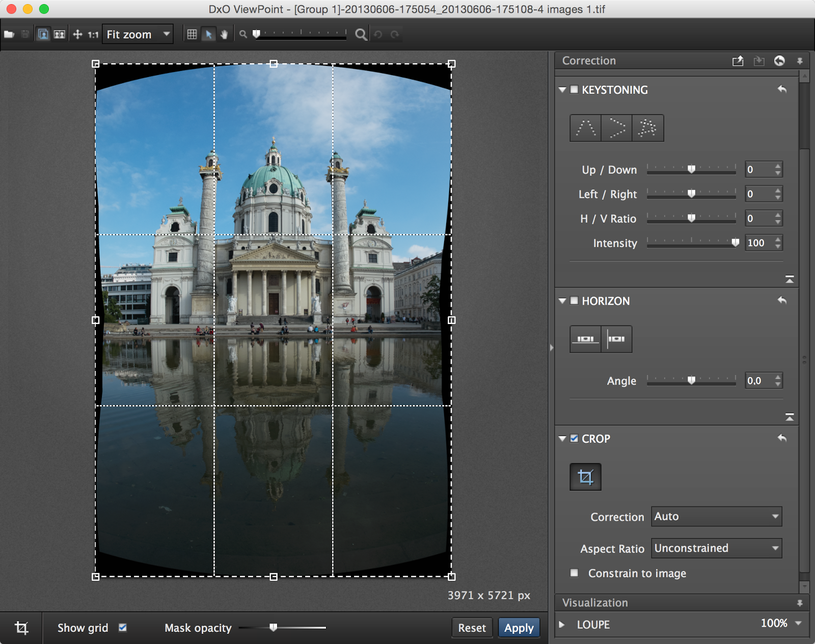Pin the Visualization panel
Screen dimensions: 815x644
click(800, 603)
